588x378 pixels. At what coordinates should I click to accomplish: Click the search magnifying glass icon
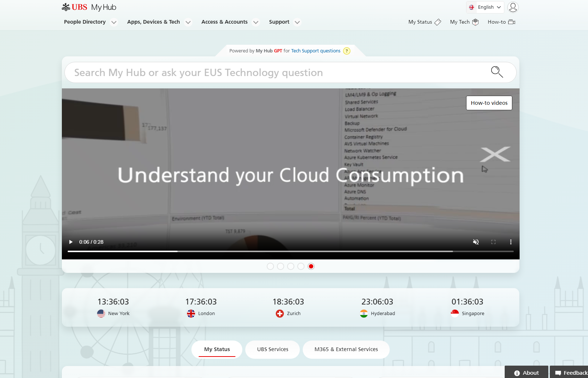coord(497,72)
